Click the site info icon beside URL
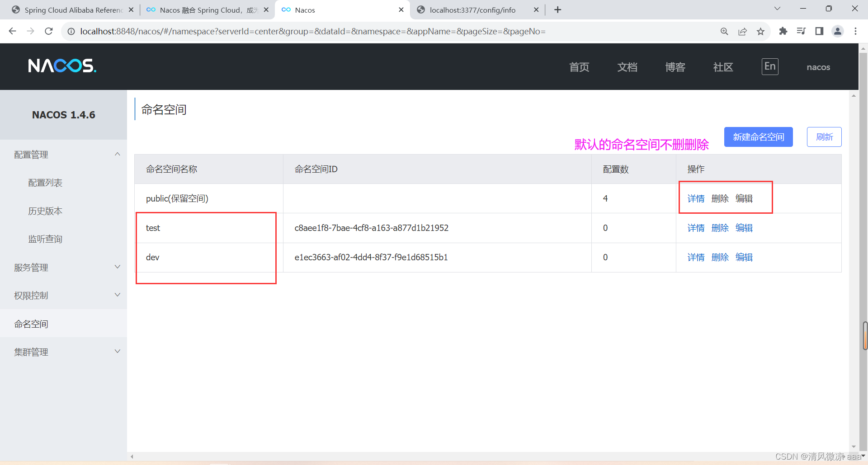 pos(71,31)
